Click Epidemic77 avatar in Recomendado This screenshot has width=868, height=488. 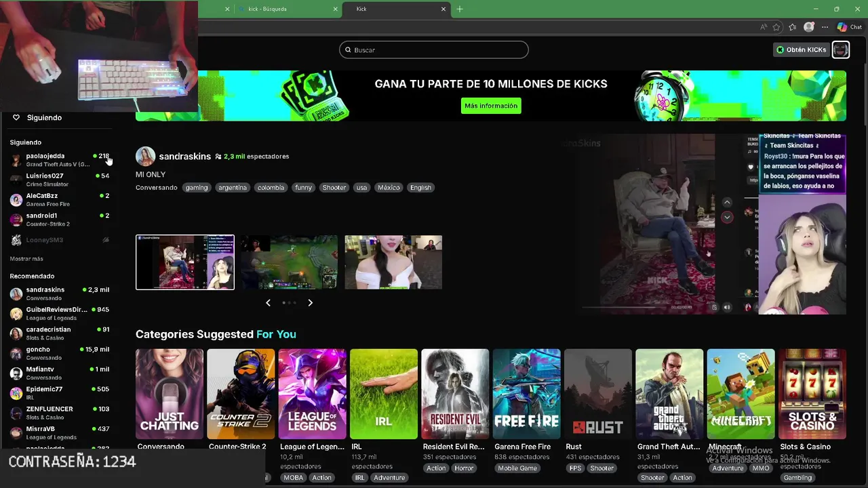[16, 393]
